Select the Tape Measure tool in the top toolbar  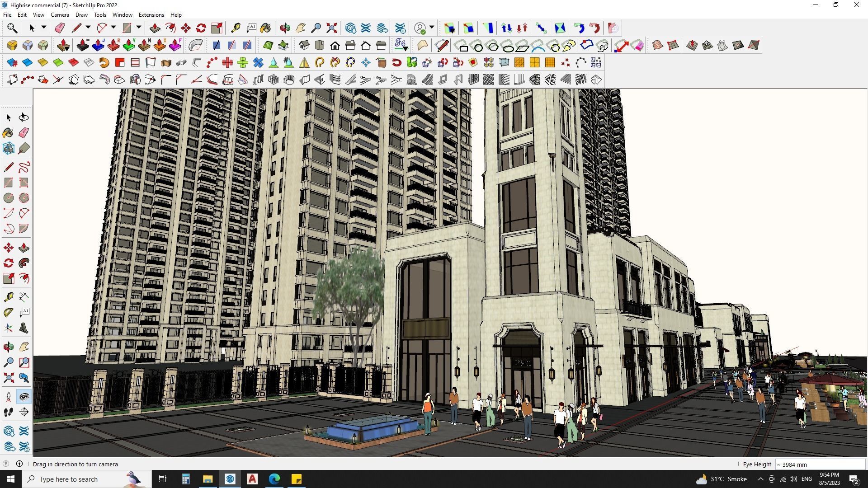236,28
